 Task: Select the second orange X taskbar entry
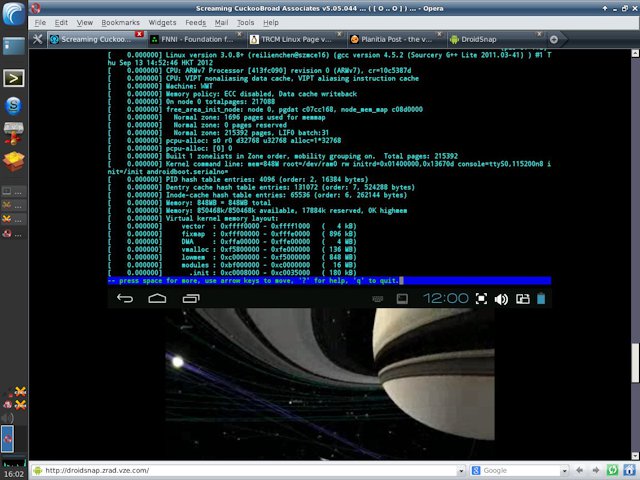click(x=13, y=220)
